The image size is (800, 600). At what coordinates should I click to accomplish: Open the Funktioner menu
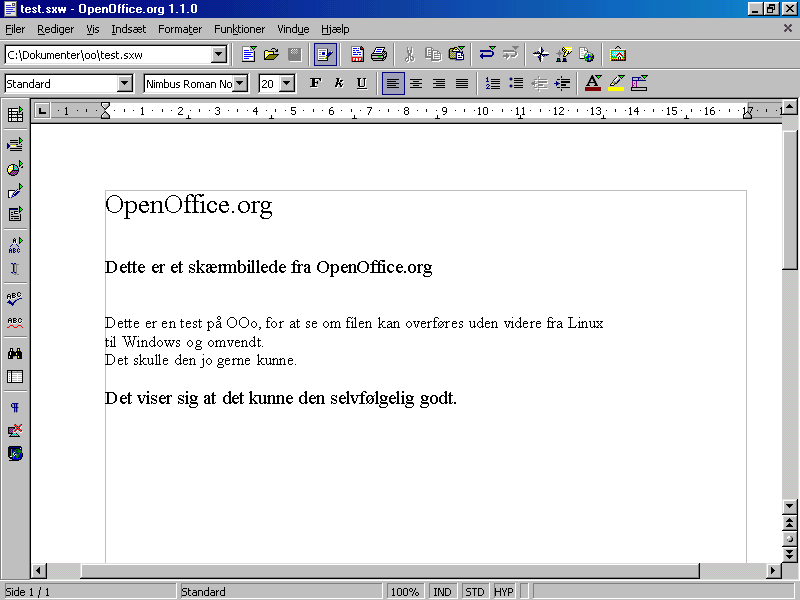click(239, 29)
